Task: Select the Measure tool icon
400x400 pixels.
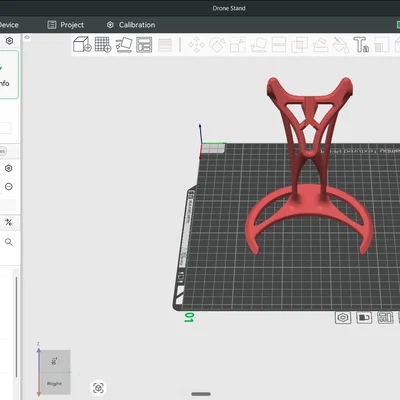Action: [382, 45]
